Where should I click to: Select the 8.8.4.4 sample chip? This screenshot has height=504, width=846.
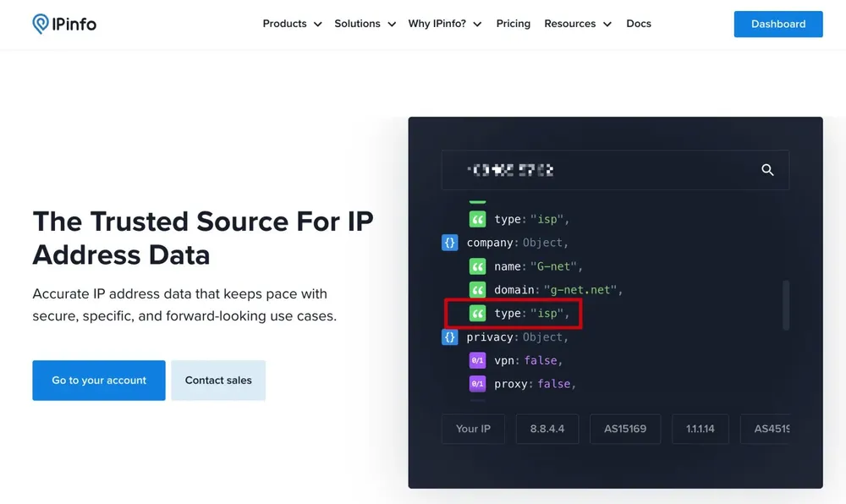pos(547,429)
